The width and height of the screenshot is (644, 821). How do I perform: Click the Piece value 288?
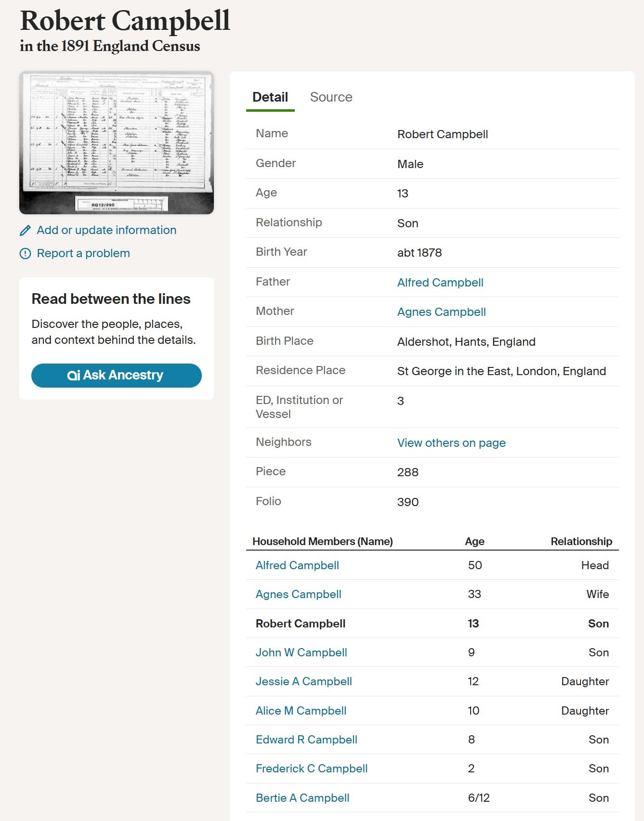coord(408,472)
